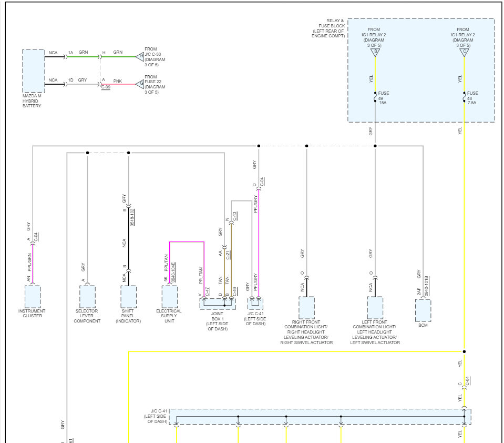Click the Fuse 48 7.5A symbol
Screen dimensions: 504x443
tap(464, 97)
